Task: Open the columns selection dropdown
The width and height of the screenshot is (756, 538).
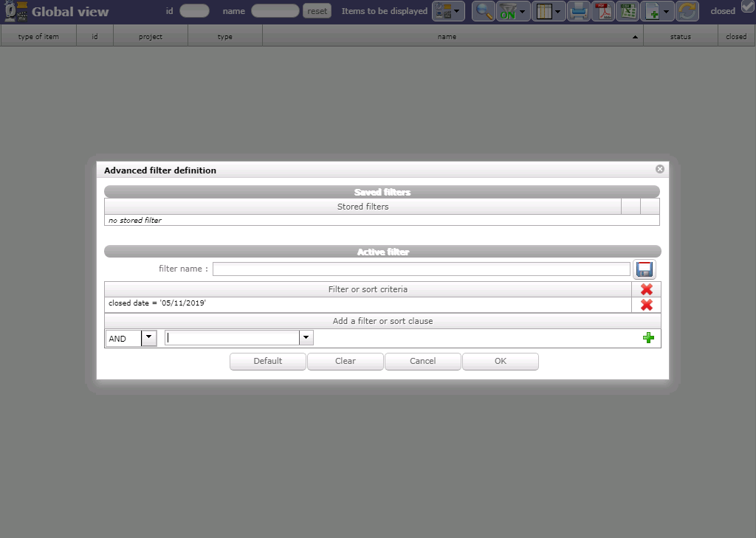Action: [x=548, y=11]
